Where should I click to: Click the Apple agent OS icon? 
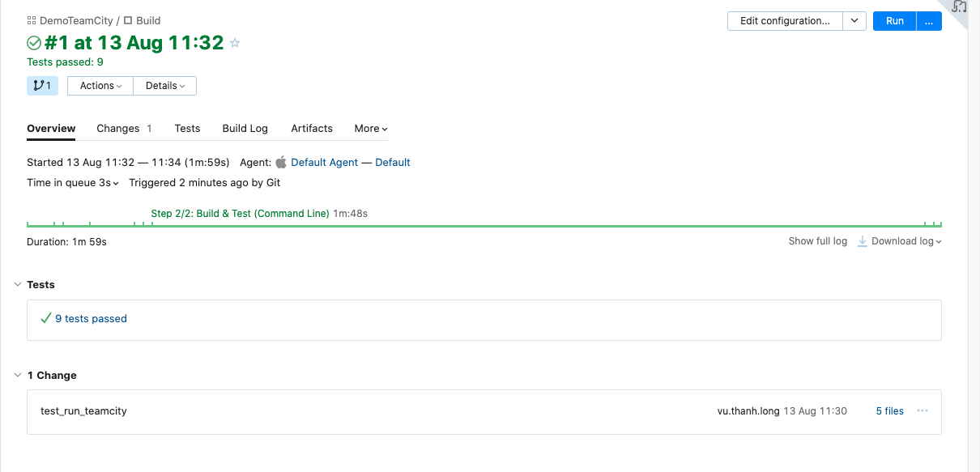coord(281,162)
